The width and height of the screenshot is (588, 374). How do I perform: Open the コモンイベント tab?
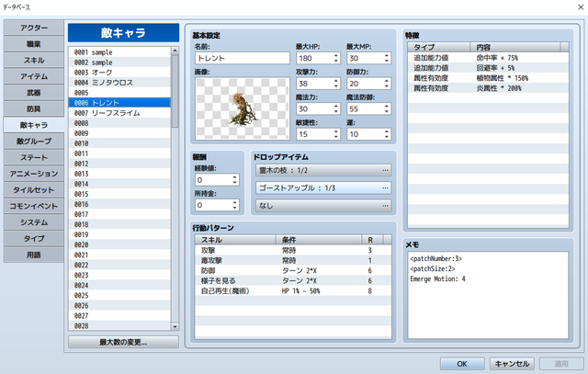click(x=34, y=206)
